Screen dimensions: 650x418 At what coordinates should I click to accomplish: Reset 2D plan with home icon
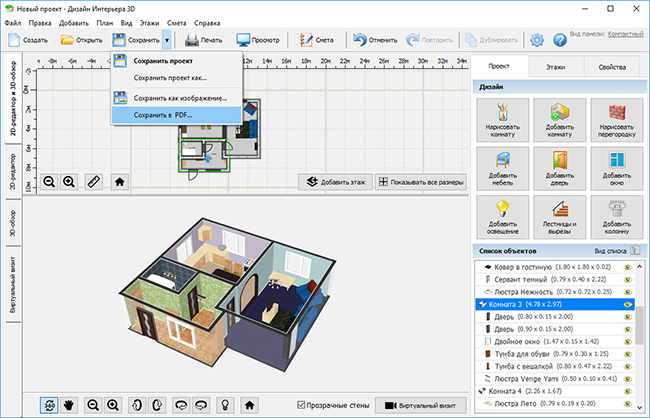[x=119, y=182]
